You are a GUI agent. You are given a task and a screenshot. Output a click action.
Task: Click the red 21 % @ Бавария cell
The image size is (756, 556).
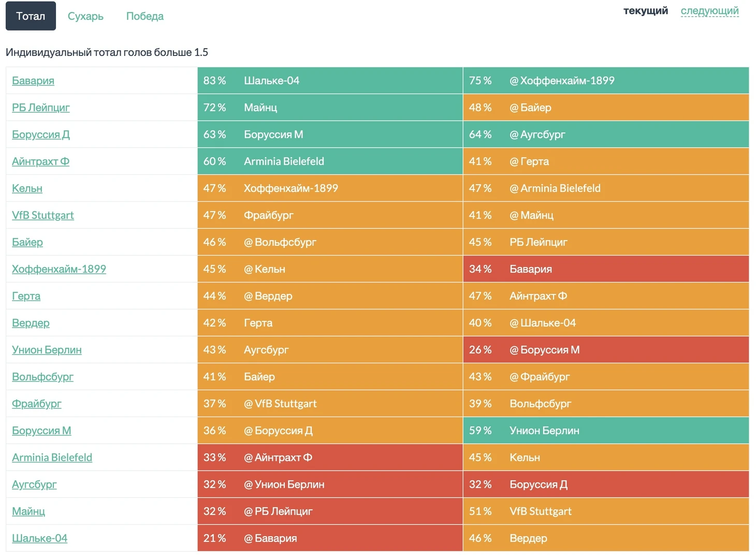tap(330, 538)
